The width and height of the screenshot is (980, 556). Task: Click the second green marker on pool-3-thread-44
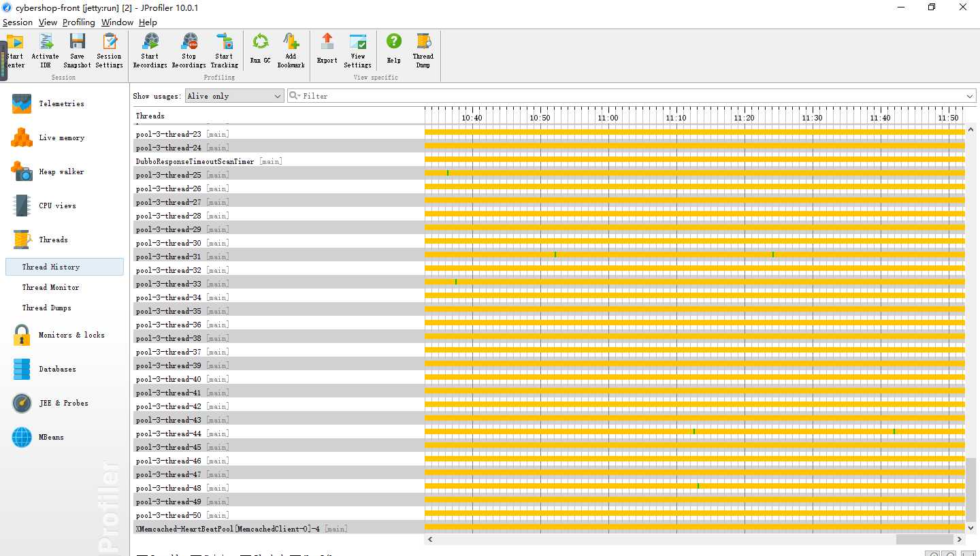[894, 431]
